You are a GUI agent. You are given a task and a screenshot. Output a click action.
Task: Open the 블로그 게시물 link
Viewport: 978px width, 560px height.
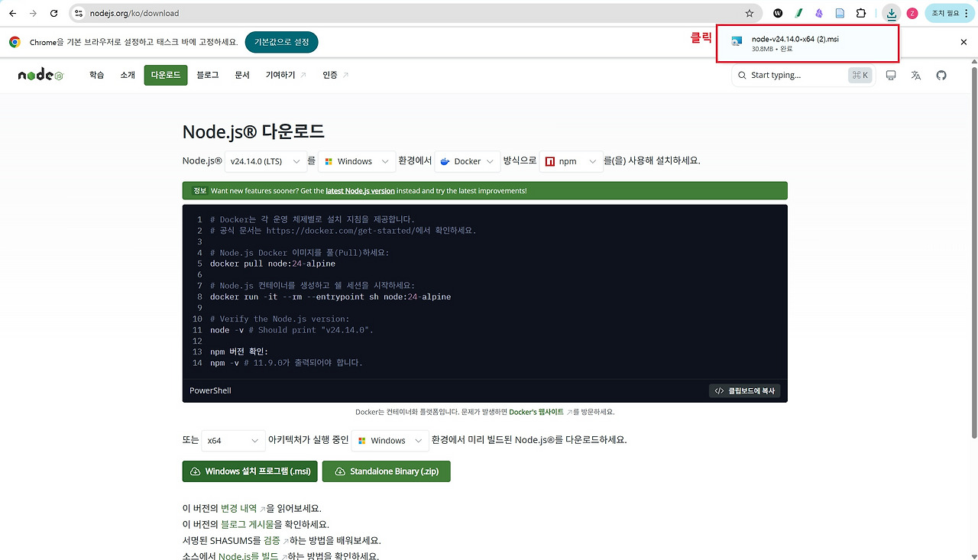coord(247,524)
